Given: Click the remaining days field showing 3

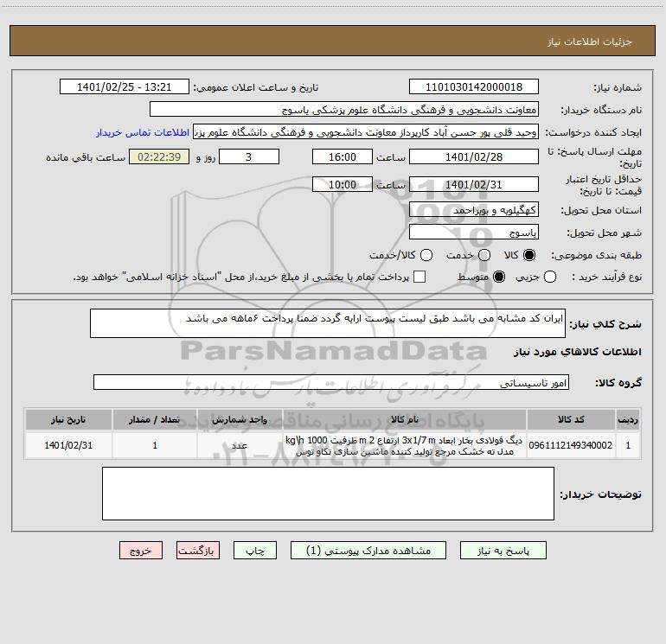Looking at the screenshot, I should point(249,156).
